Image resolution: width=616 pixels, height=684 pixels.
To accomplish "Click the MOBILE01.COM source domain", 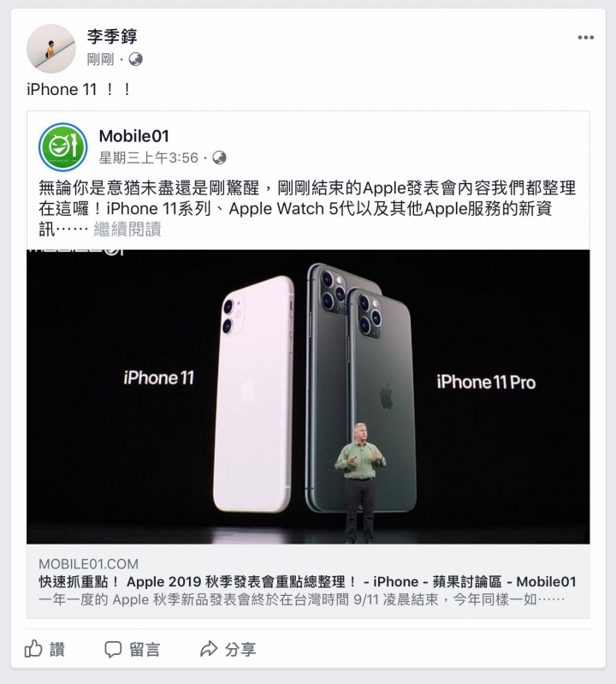I will tap(88, 563).
